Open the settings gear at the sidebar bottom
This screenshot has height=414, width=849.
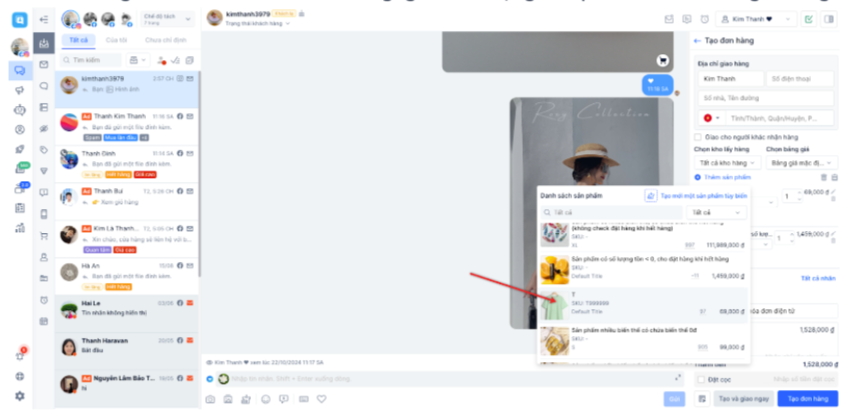20,396
